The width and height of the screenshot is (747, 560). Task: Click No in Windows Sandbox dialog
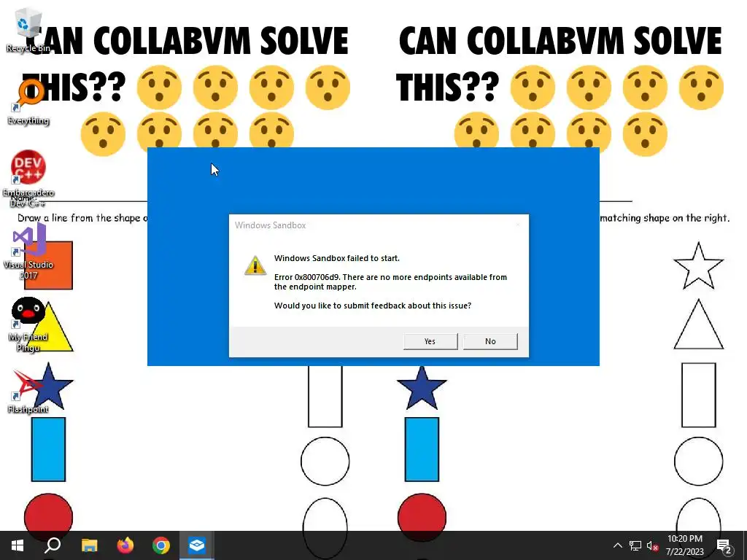(x=490, y=341)
